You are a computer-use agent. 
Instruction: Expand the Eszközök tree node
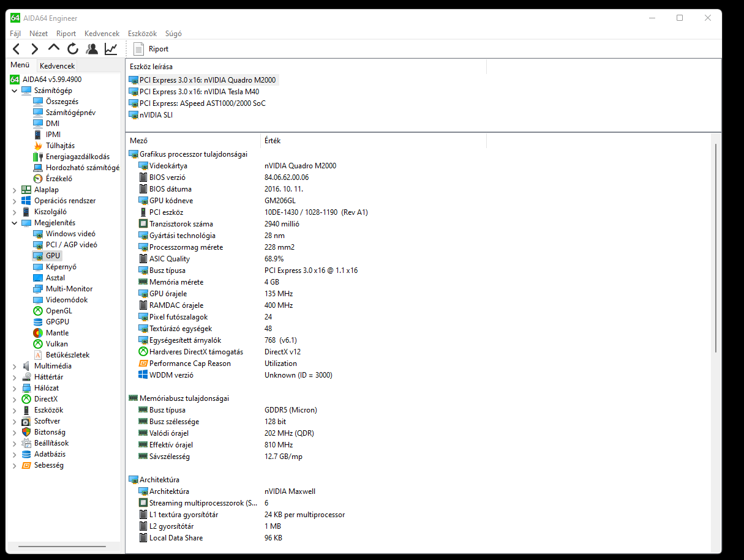15,410
